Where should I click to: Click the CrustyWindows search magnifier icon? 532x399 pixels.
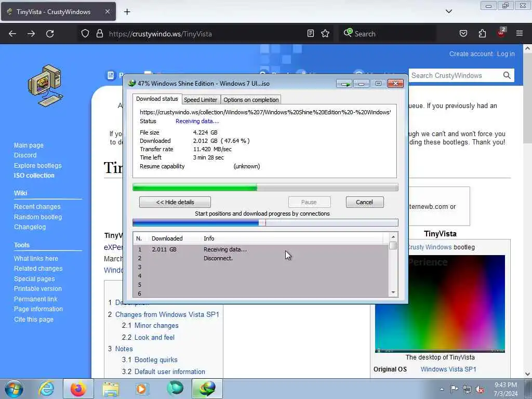pos(507,75)
